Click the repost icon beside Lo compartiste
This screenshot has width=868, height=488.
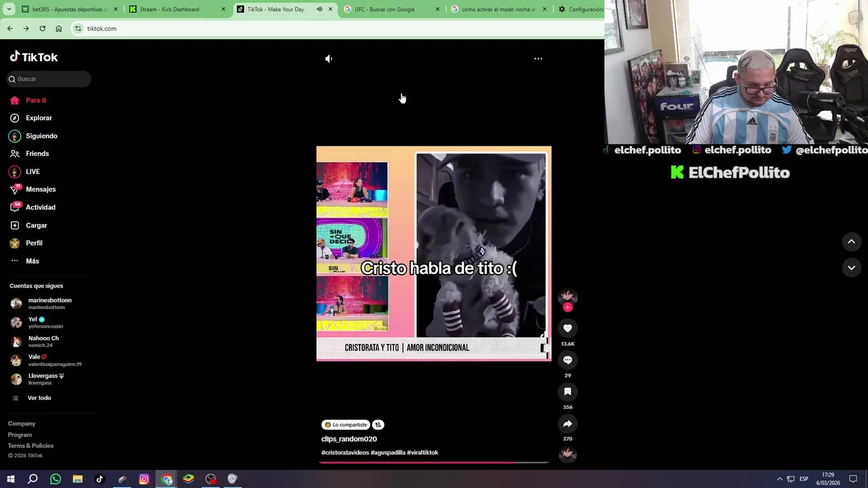pyautogui.click(x=378, y=425)
